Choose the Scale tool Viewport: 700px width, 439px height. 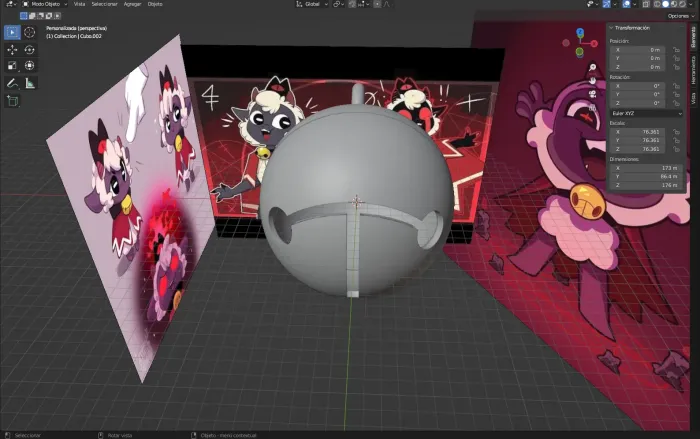tap(12, 66)
